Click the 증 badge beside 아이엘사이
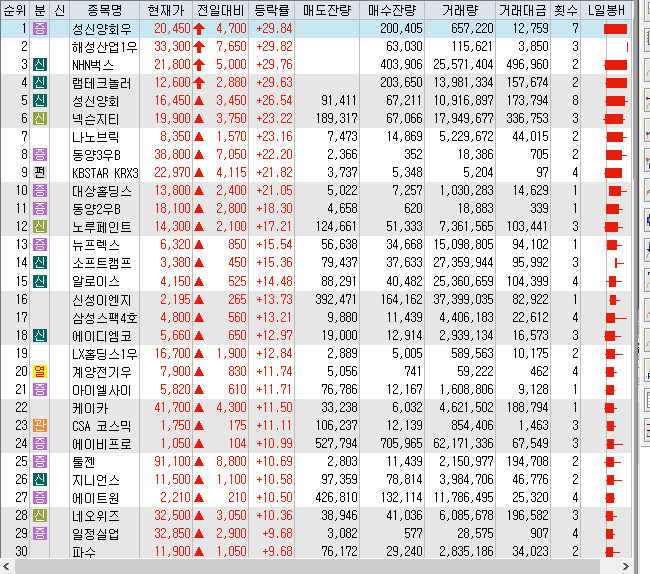The image size is (650, 574). [x=40, y=390]
